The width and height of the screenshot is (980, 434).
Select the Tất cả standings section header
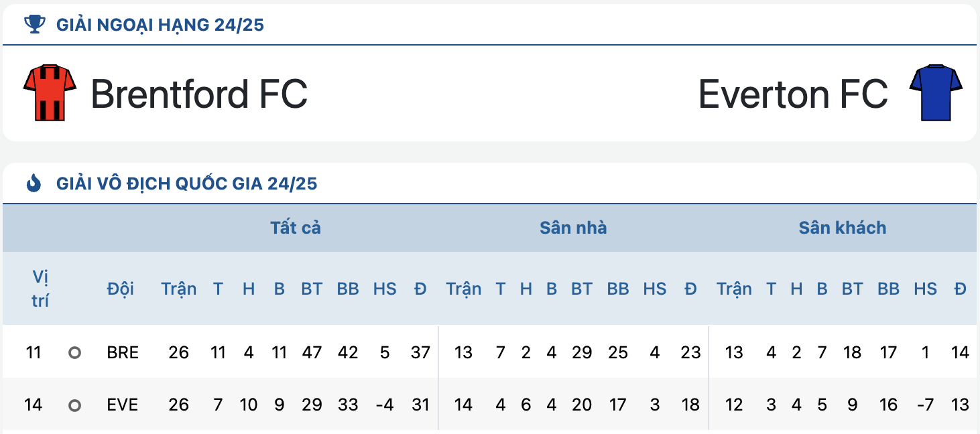point(296,228)
